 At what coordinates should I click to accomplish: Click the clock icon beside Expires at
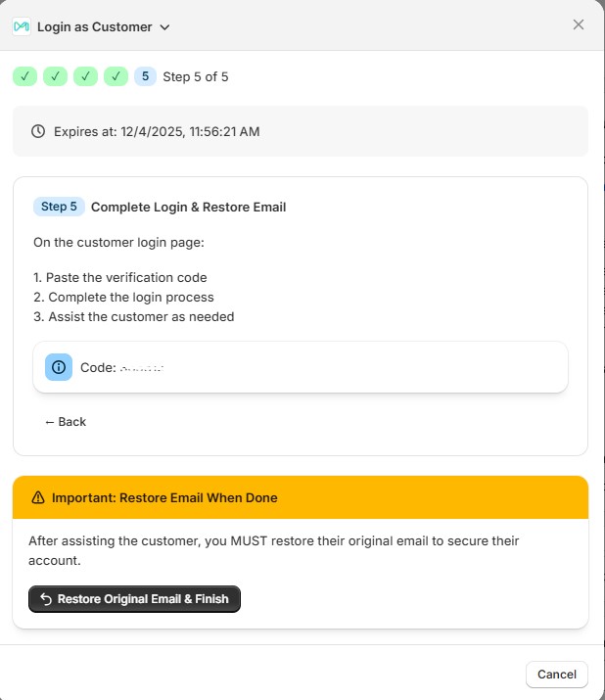(x=38, y=131)
